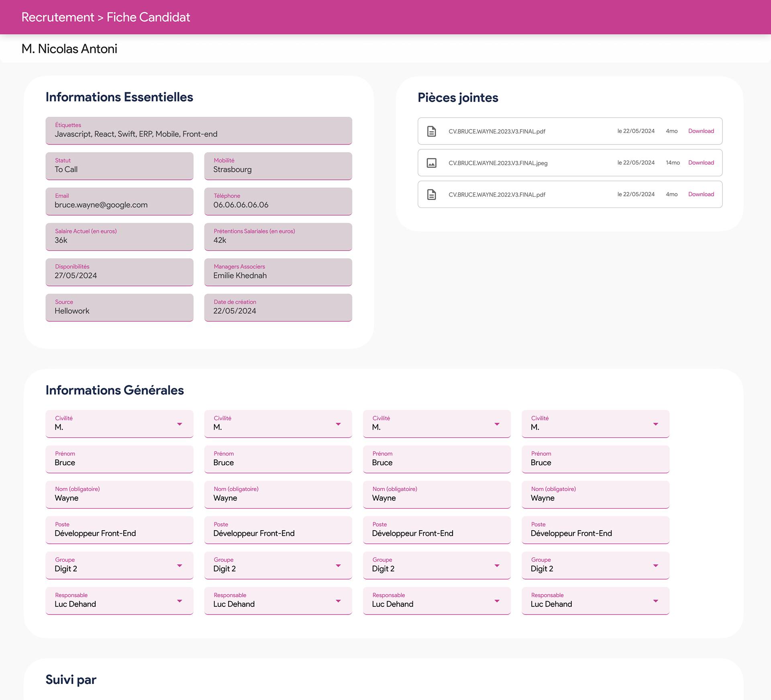Click the Prétentions Salariales field
Viewport: 771px width, 700px height.
[x=278, y=237]
